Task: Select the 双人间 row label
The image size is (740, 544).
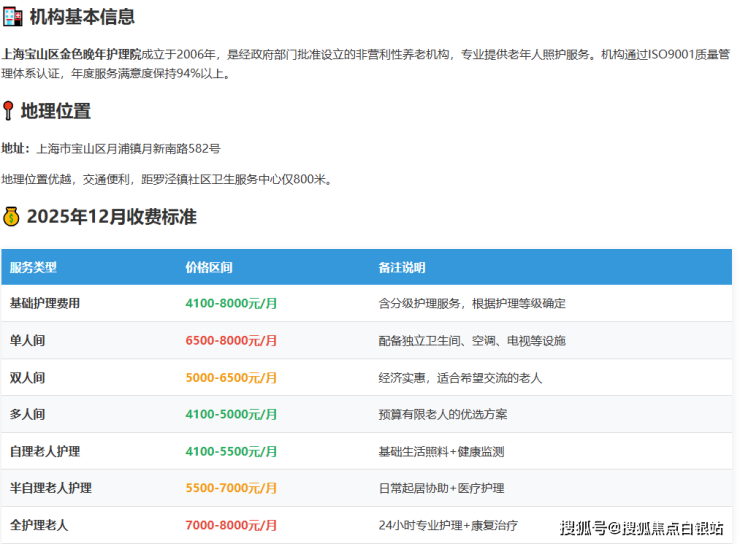Action: click(27, 378)
